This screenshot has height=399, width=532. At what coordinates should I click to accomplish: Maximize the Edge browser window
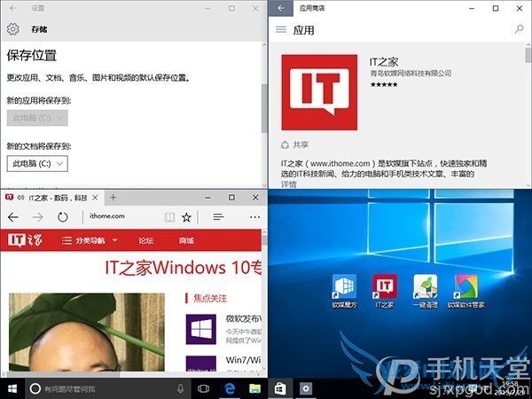click(231, 198)
